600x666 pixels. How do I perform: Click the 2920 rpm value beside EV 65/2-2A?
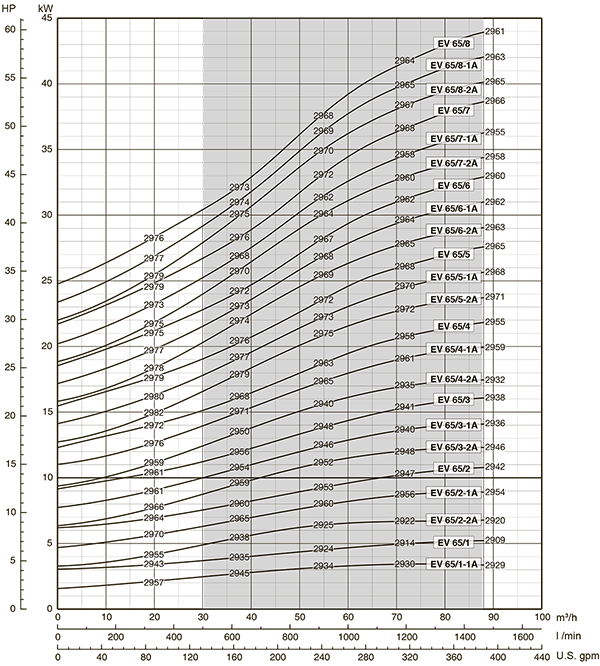(495, 521)
